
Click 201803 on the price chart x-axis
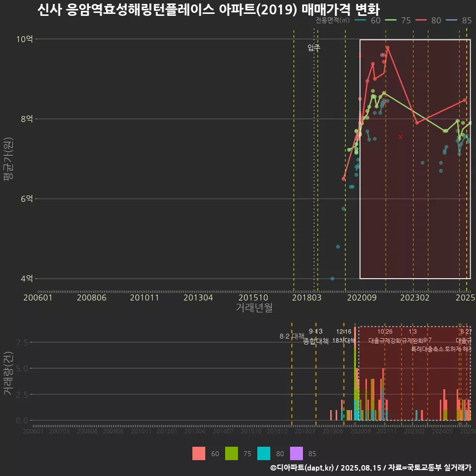coord(306,297)
